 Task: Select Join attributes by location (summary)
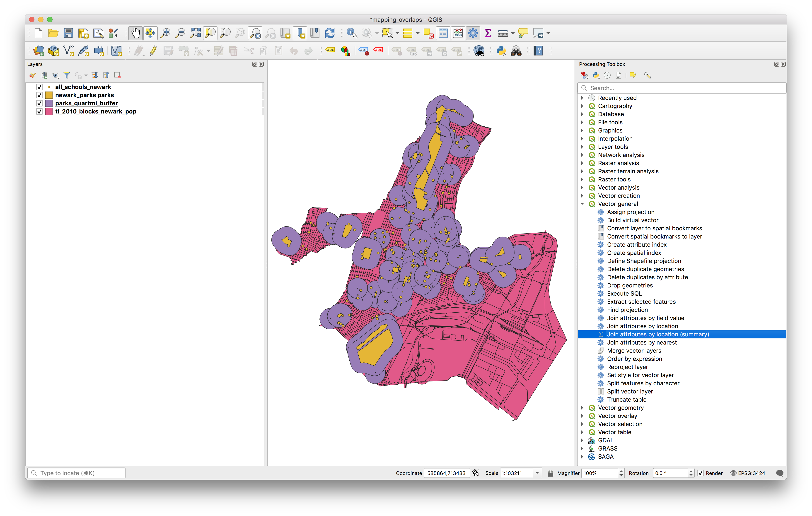[657, 334]
